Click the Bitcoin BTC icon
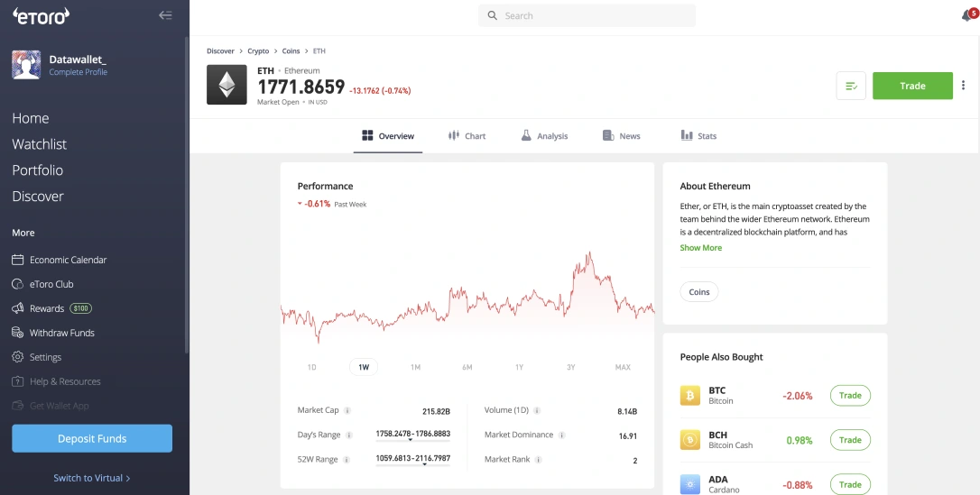 click(690, 396)
